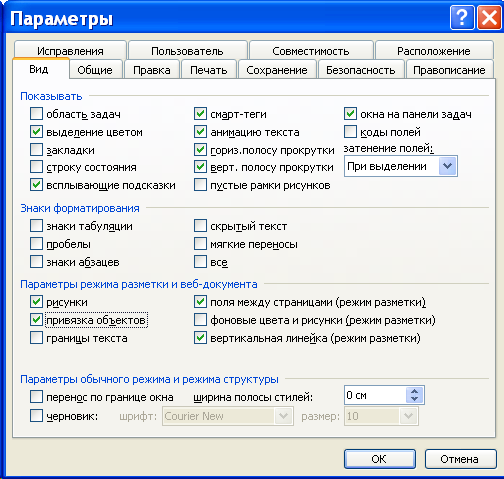Increase ширина полосы стилей spinner
Viewport: 504px width, 479px height.
tap(414, 391)
